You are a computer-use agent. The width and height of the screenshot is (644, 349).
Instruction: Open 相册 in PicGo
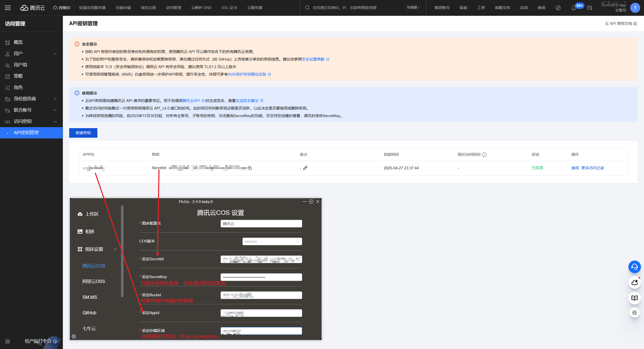tap(86, 232)
